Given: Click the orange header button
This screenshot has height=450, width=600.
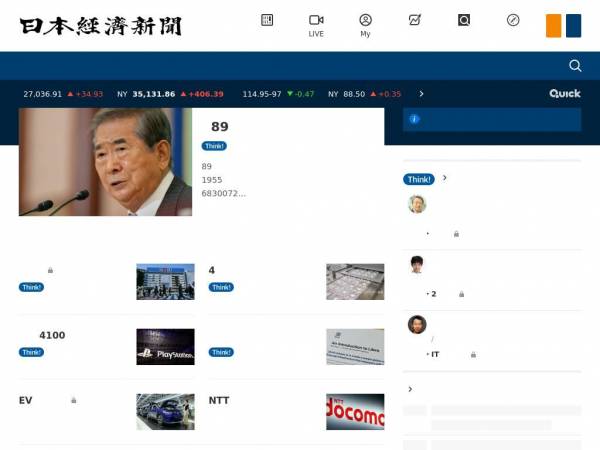Looking at the screenshot, I should click(553, 26).
